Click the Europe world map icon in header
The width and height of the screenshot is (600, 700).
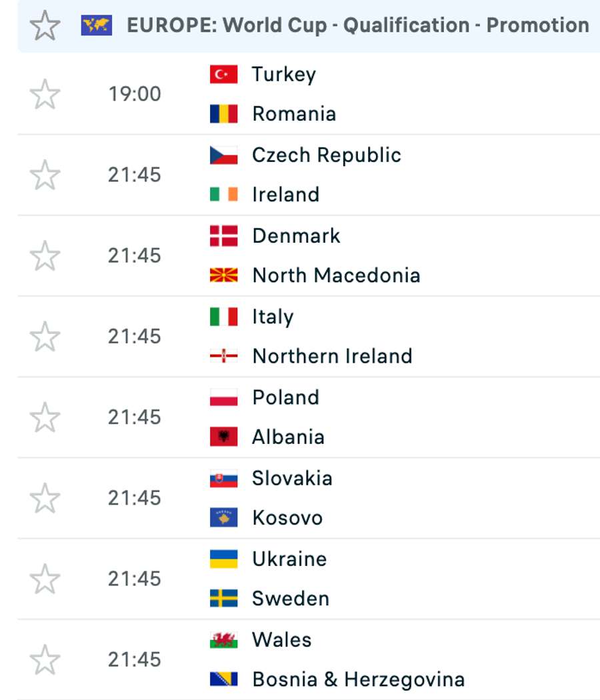[x=97, y=25]
